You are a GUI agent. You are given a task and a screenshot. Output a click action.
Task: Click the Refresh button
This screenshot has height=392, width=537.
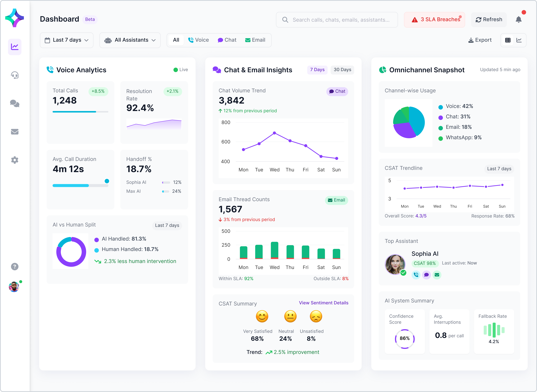click(x=489, y=20)
